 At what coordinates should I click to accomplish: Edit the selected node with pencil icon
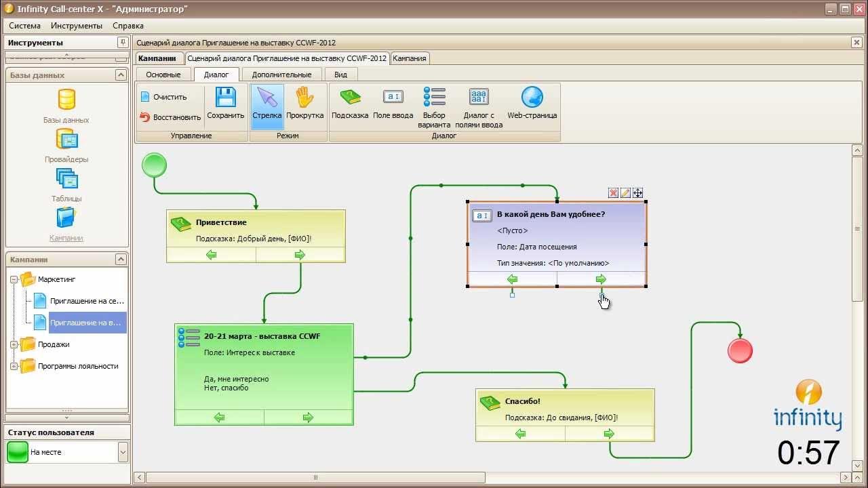point(625,193)
